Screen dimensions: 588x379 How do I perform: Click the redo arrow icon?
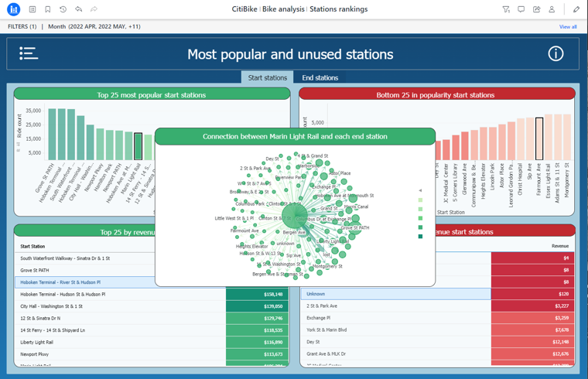click(x=94, y=9)
